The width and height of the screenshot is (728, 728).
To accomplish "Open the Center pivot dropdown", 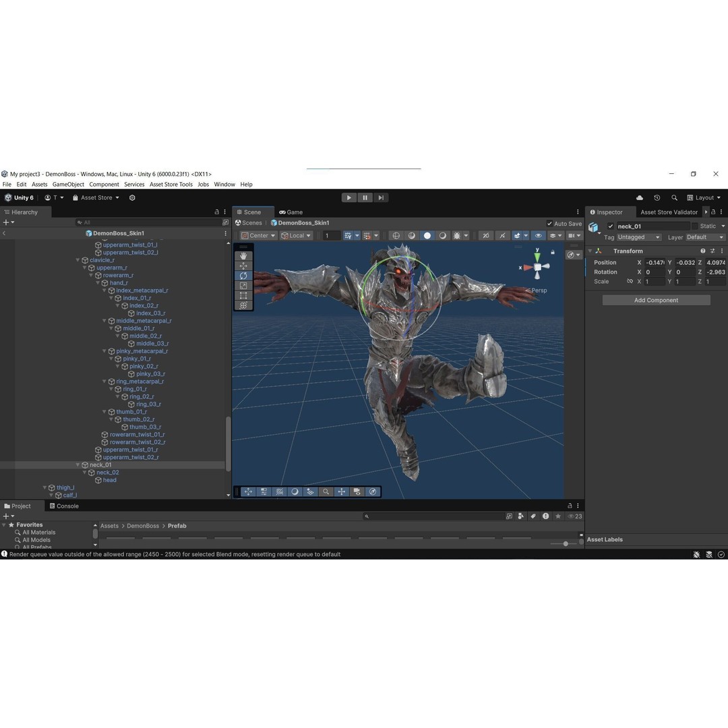I will [258, 236].
